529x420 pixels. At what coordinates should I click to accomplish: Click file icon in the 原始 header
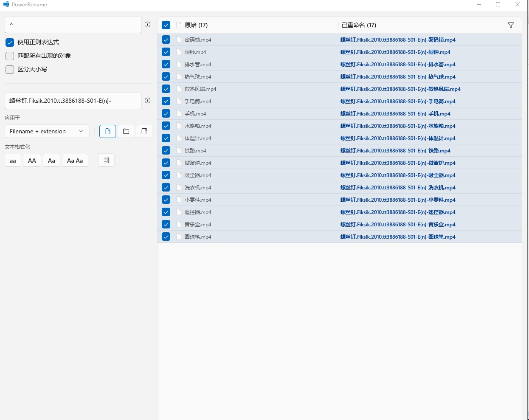[x=179, y=25]
